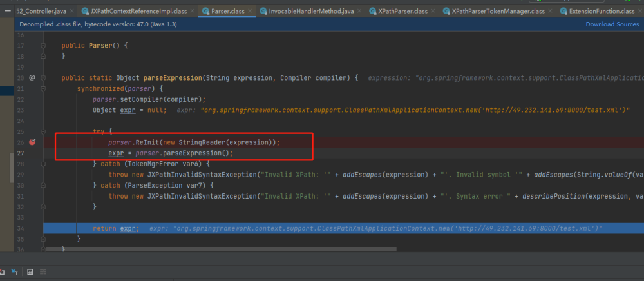Open the XPathParser.class tab
This screenshot has width=644, height=281.
(403, 11)
